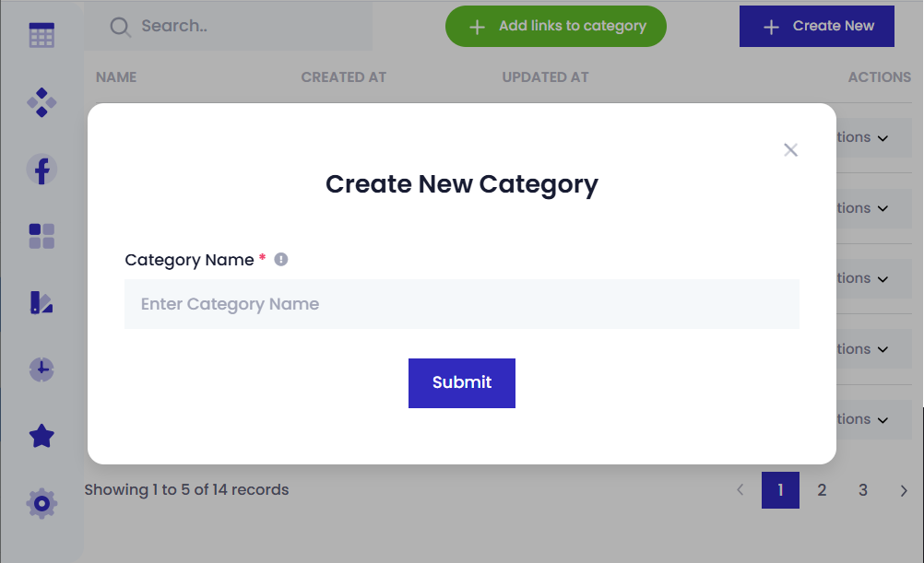Open the clock schedule sidebar icon

tap(41, 369)
